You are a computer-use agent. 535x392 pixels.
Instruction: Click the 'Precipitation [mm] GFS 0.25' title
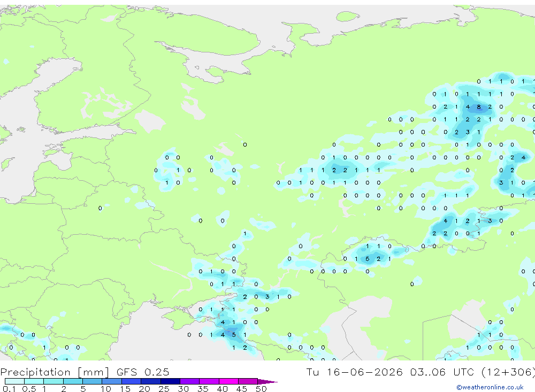click(85, 372)
